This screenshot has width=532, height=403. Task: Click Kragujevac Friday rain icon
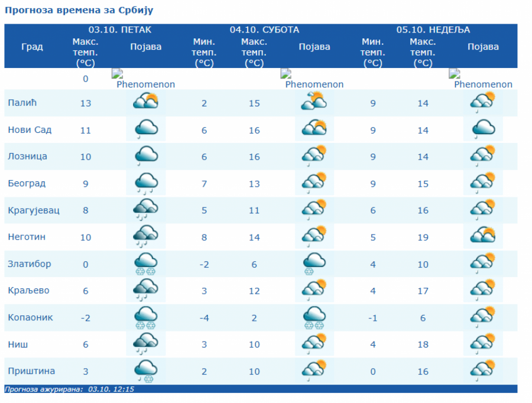[145, 210]
